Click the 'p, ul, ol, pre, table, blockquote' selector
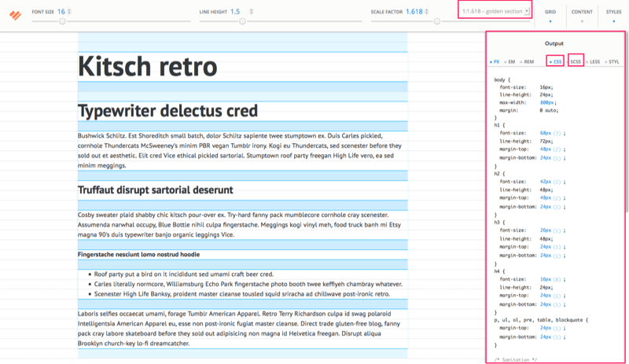 [x=541, y=320]
